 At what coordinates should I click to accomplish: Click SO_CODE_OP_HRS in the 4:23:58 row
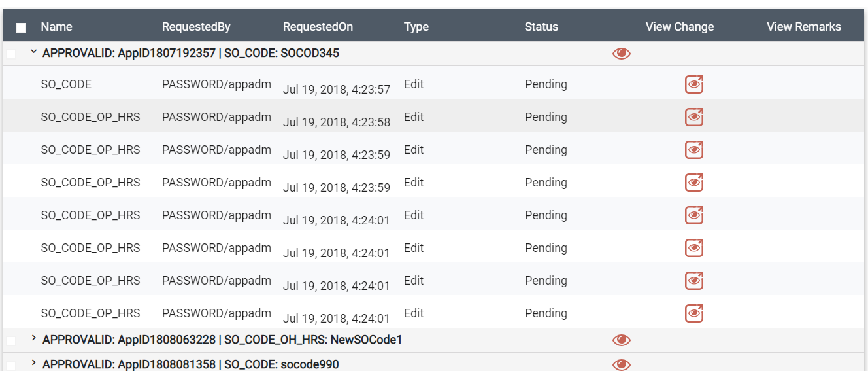90,117
